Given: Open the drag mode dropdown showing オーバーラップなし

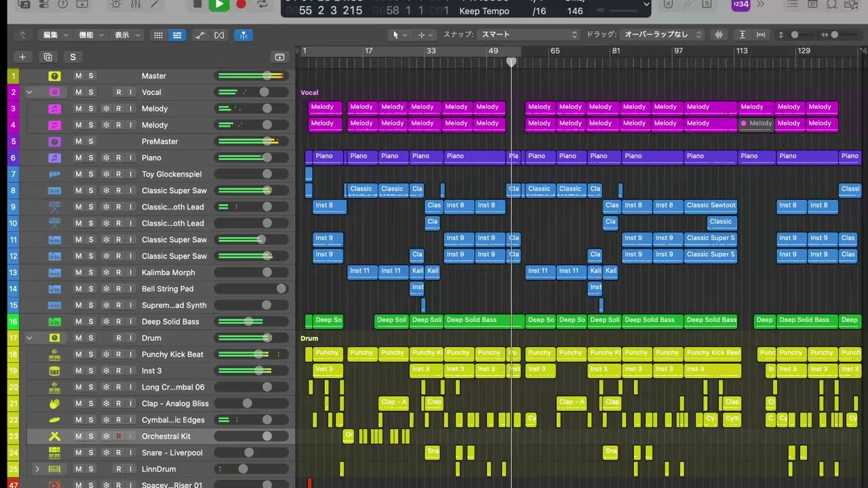Looking at the screenshot, I should 663,35.
